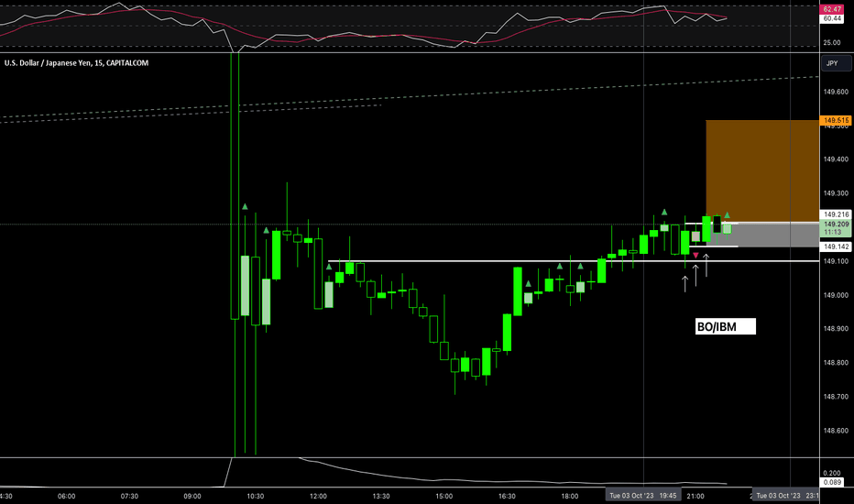Click the 25.00 level on RSI scale

tap(832, 42)
